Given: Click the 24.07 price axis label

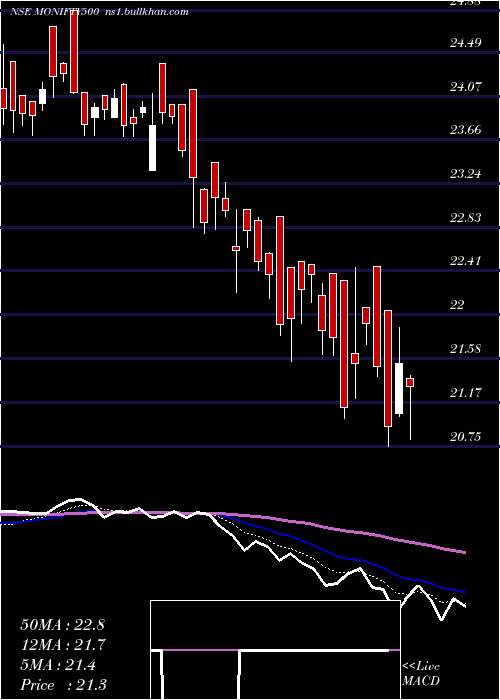Looking at the screenshot, I should coord(466,86).
